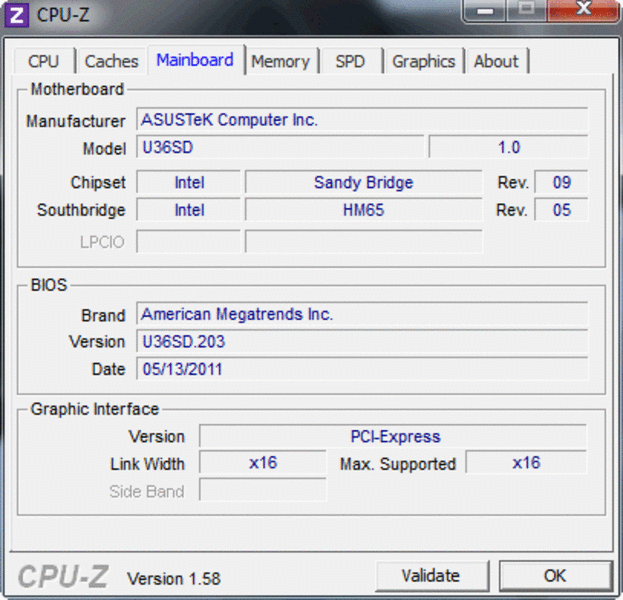Click the Link Width label

click(147, 464)
